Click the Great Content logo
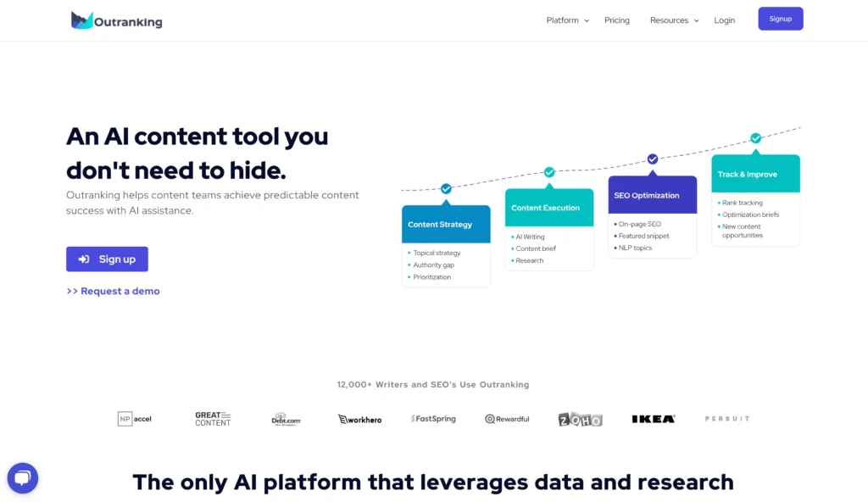868x502 pixels. coord(213,419)
